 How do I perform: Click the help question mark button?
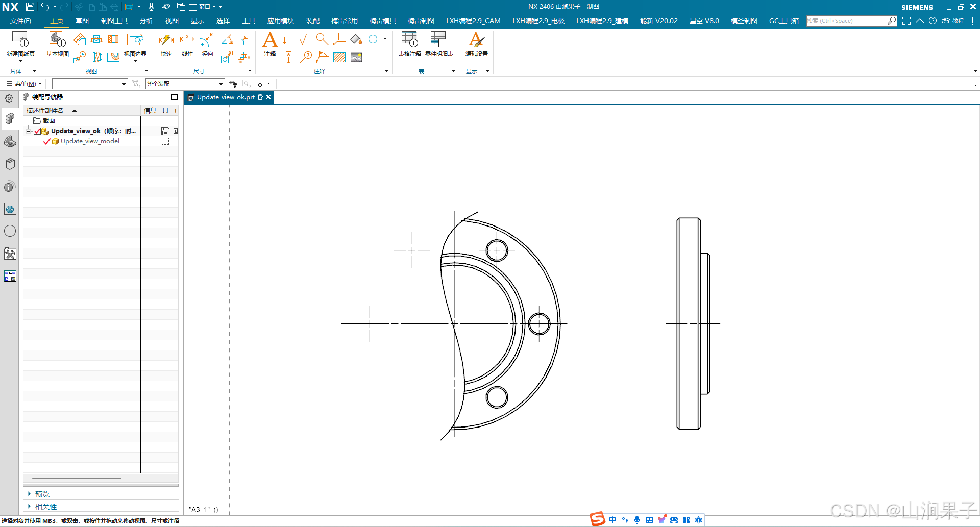click(x=933, y=21)
